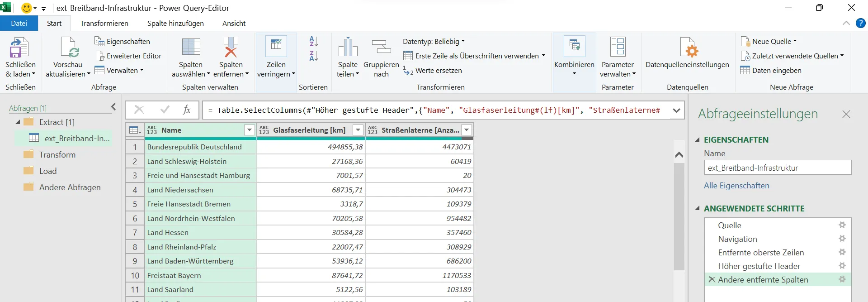Open the Erweiterter Editor
This screenshot has height=302, width=868.
click(x=128, y=56)
